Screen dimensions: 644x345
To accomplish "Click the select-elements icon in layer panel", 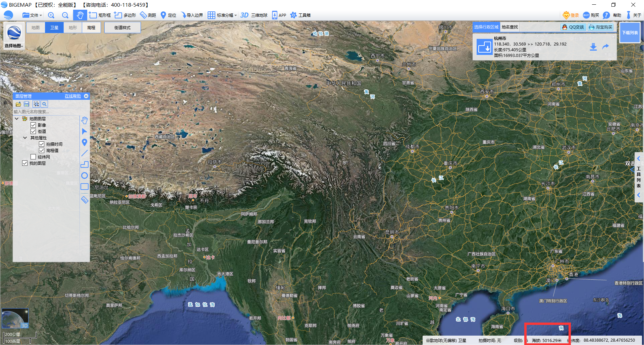I will [x=36, y=104].
